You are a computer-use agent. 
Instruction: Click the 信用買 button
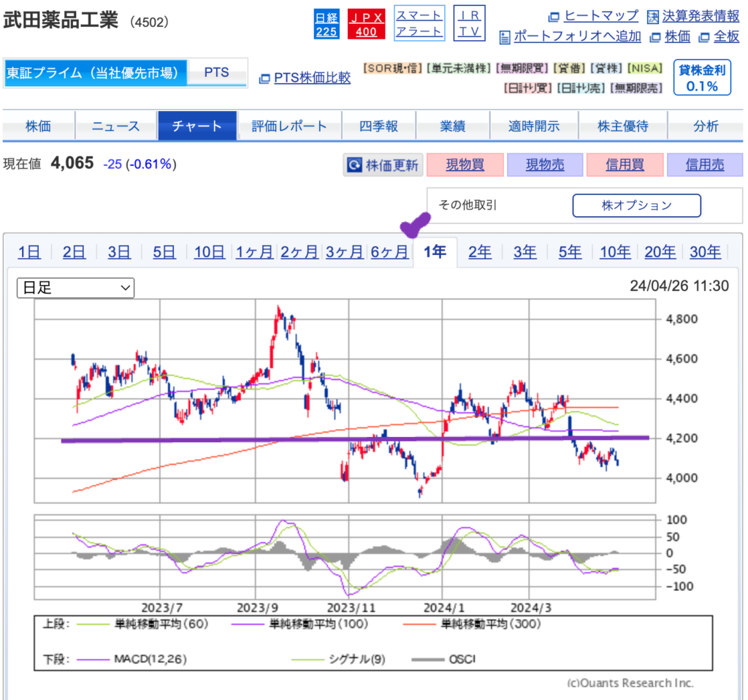coord(625,165)
